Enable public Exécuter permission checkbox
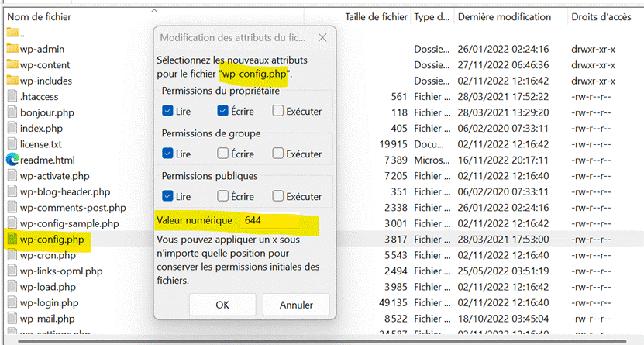The height and width of the screenshot is (345, 644). tap(277, 196)
